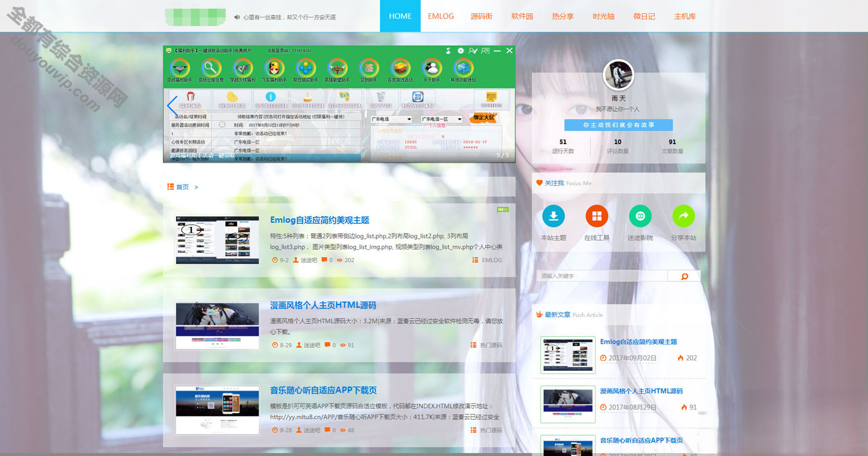Click the announcement text 心里有一丝牵挂
This screenshot has width=868, height=456.
click(x=289, y=17)
